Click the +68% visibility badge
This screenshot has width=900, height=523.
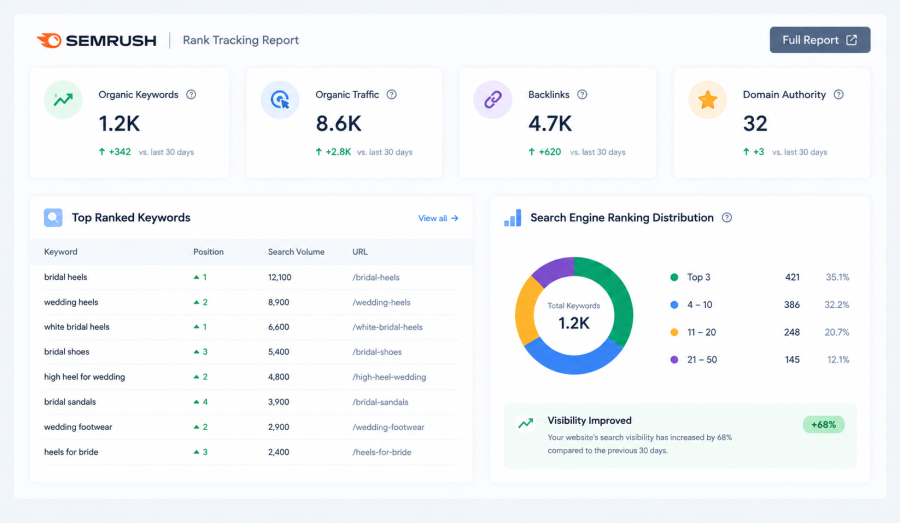pyautogui.click(x=824, y=425)
